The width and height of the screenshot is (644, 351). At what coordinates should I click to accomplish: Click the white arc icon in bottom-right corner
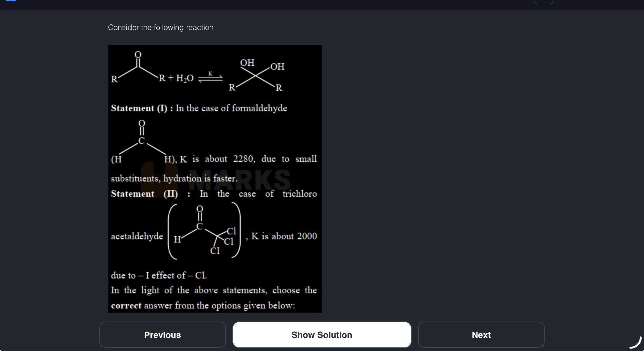(x=636, y=342)
